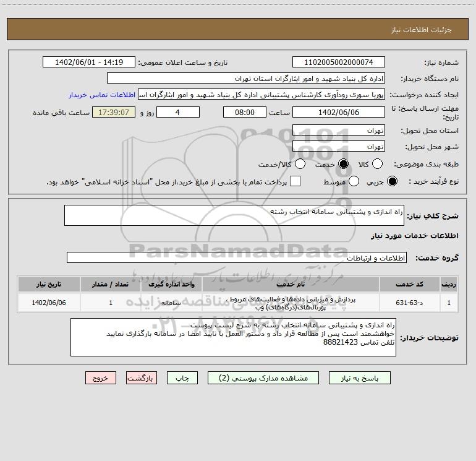This screenshot has height=461, width=476.
Task: Click the table date cell 1402/06/06
Action: tap(49, 303)
